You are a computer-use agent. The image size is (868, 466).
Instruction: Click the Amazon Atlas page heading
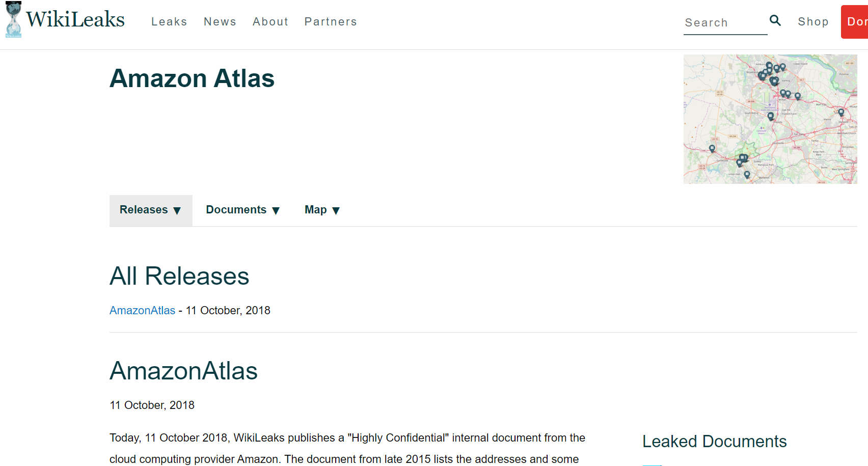(192, 78)
